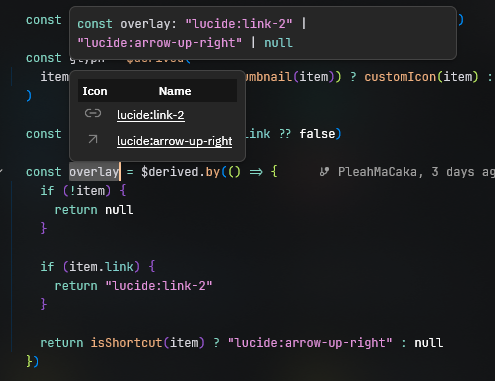Click "const overlay:" text in tooltip
Image resolution: width=495 pixels, height=381 pixels.
(x=127, y=24)
